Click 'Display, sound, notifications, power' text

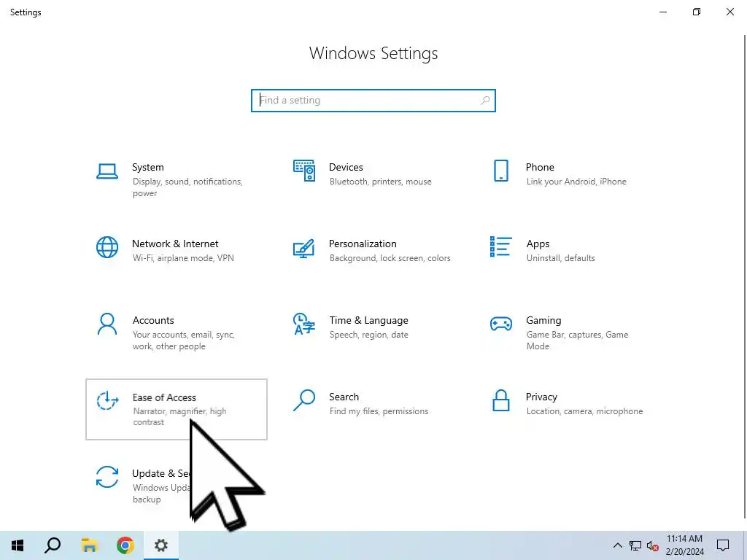click(187, 187)
